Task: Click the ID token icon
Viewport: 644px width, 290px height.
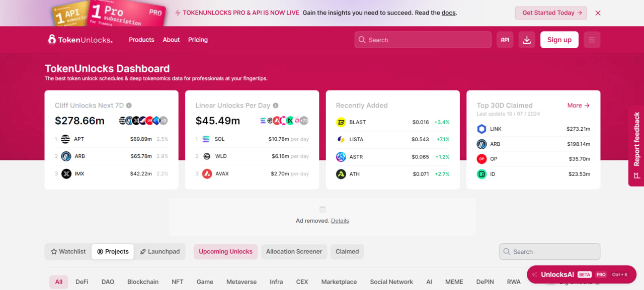Action: (x=481, y=174)
